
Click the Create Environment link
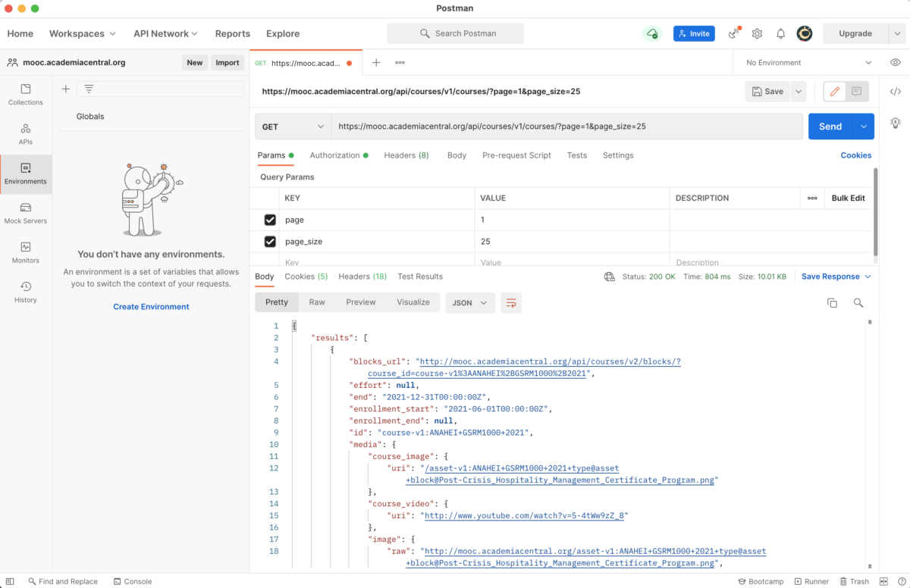(x=151, y=306)
